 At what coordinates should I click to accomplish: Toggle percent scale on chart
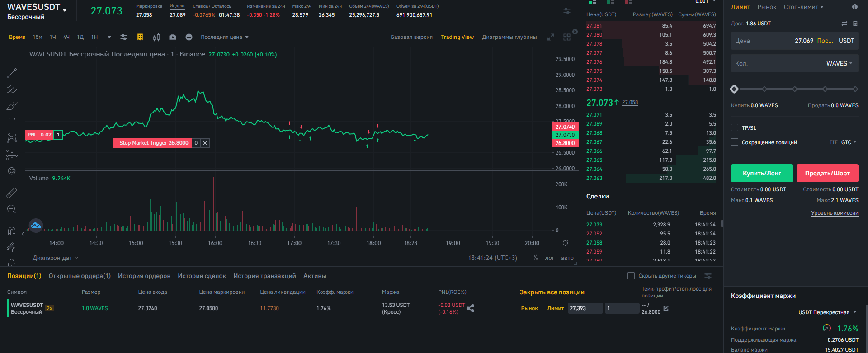(x=535, y=258)
